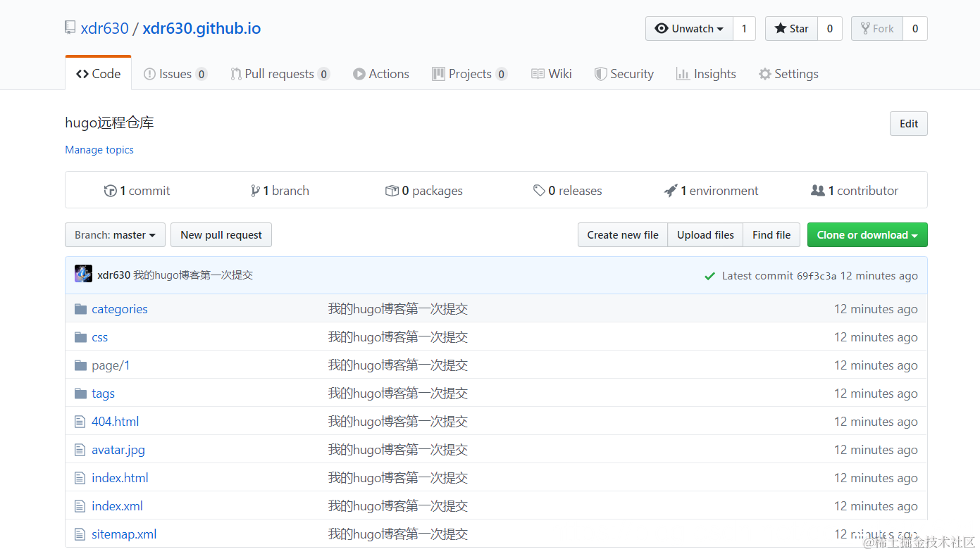The image size is (980, 554).
Task: Open the categories folder
Action: tap(120, 309)
